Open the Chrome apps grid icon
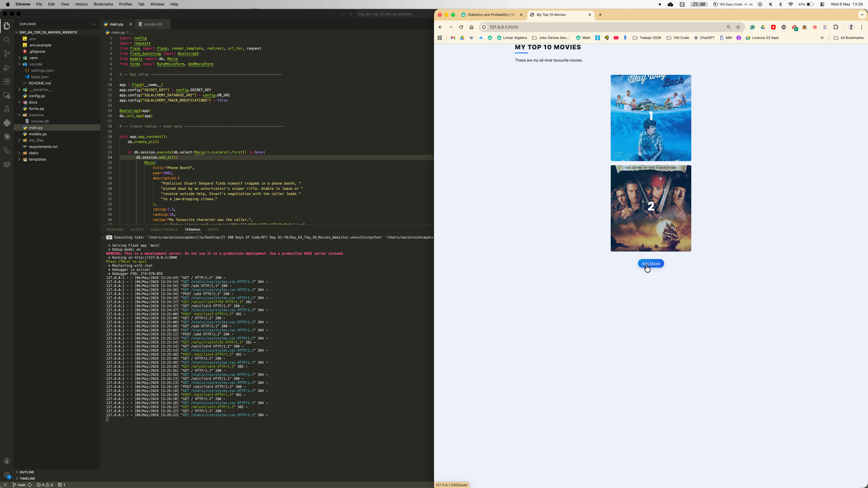Image resolution: width=868 pixels, height=488 pixels. 440,38
